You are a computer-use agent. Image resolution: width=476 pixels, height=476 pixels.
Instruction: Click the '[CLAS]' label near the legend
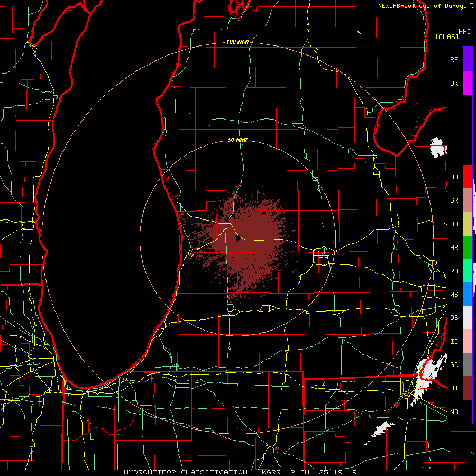447,36
